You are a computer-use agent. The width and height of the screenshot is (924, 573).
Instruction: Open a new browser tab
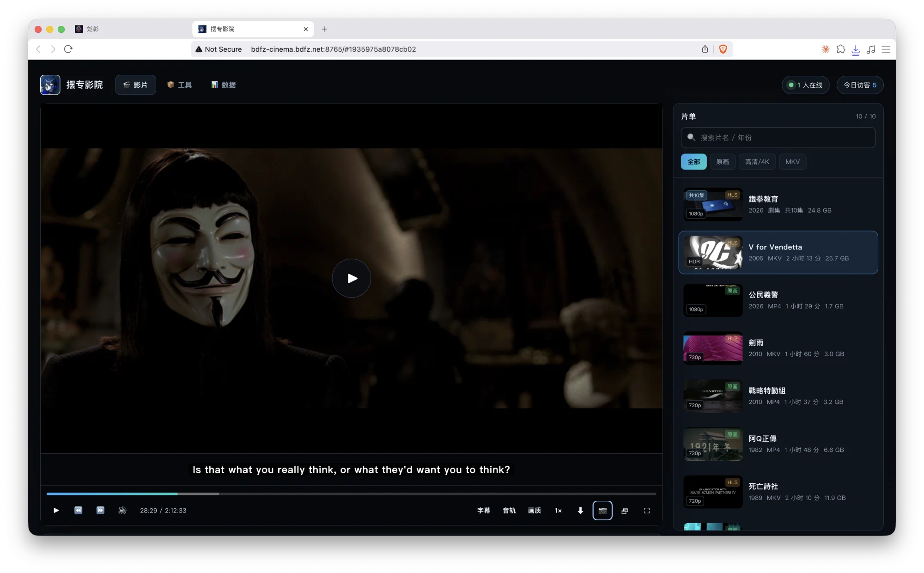324,29
